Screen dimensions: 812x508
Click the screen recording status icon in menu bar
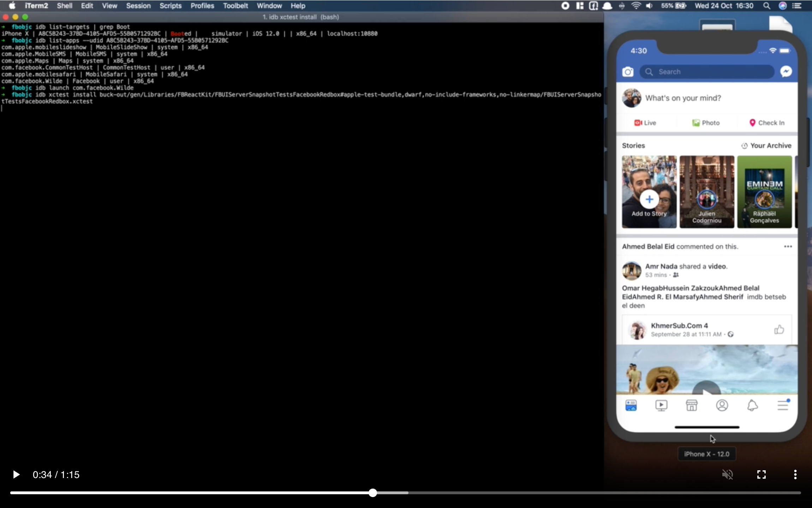pos(565,6)
